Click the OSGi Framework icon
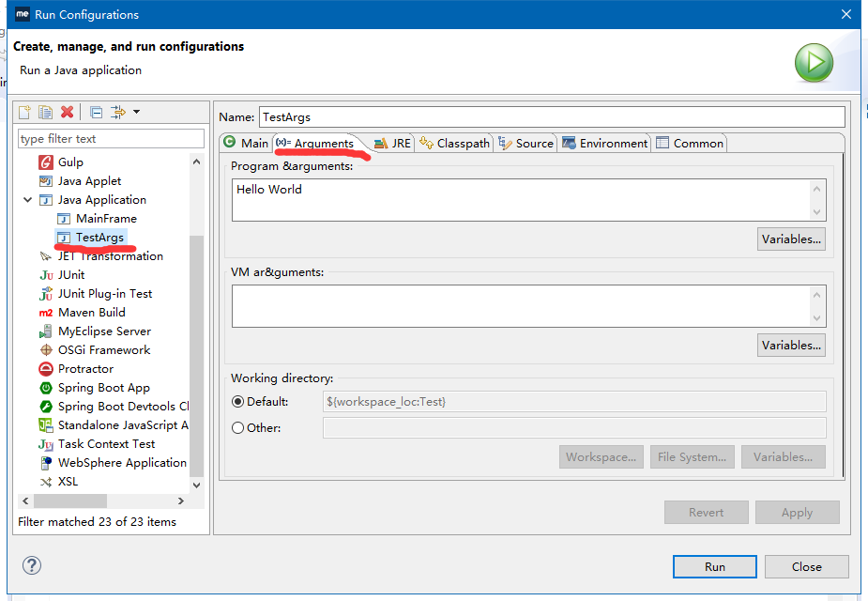868x601 pixels. [46, 350]
